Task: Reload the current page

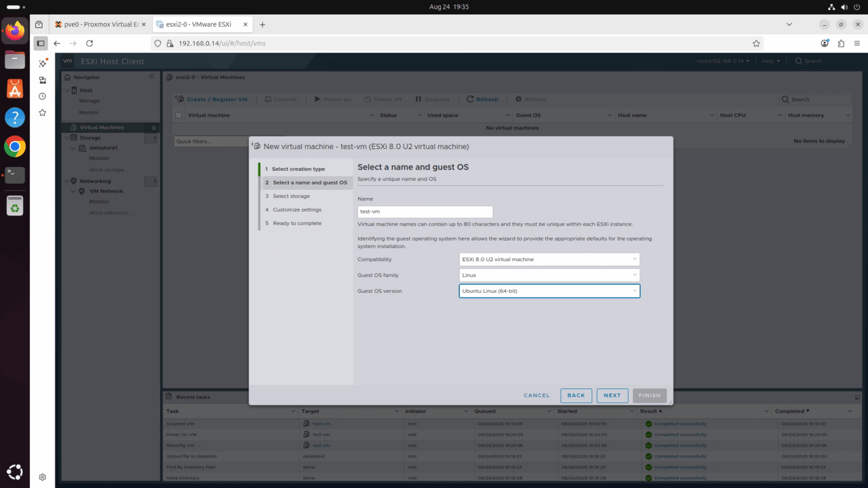Action: coord(90,43)
